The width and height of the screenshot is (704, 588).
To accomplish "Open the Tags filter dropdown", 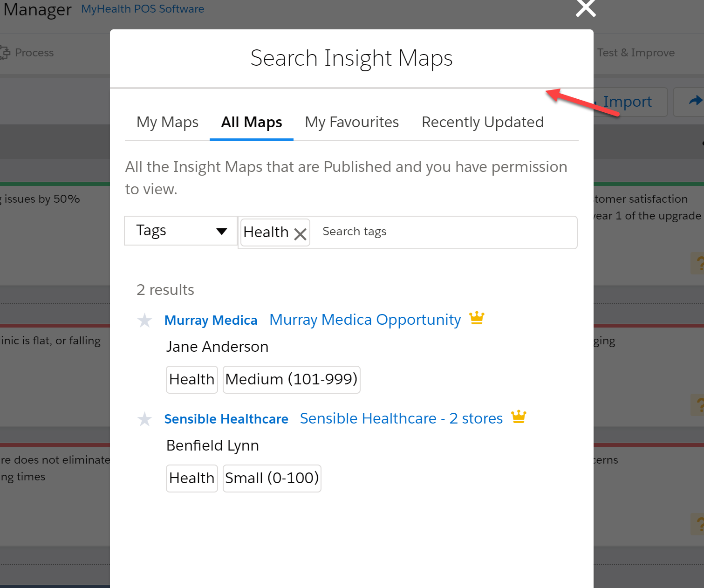I will [181, 231].
